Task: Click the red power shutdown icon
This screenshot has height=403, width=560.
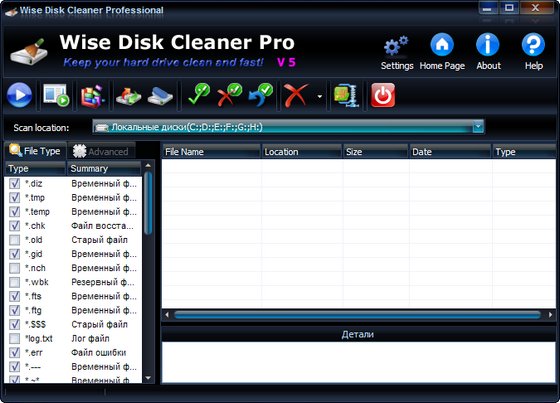Action: coord(383,95)
